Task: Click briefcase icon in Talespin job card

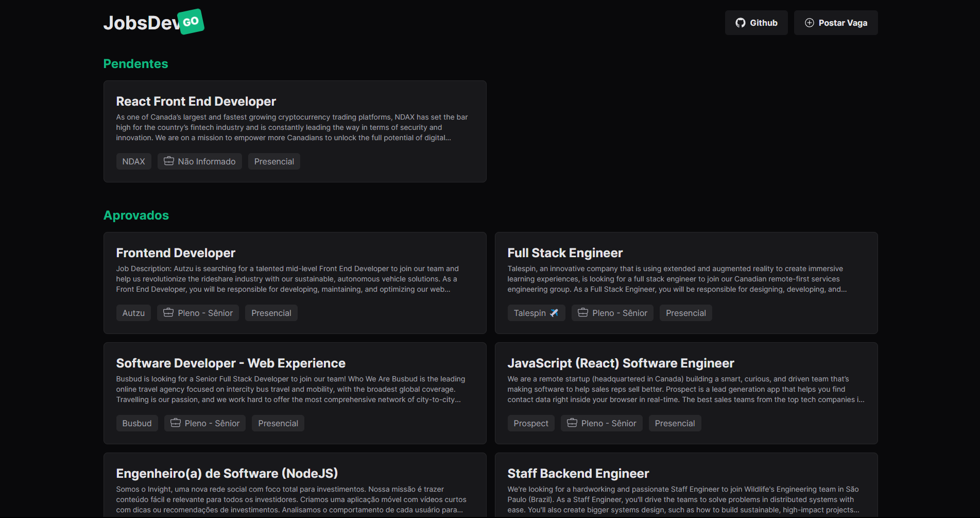Action: (583, 313)
